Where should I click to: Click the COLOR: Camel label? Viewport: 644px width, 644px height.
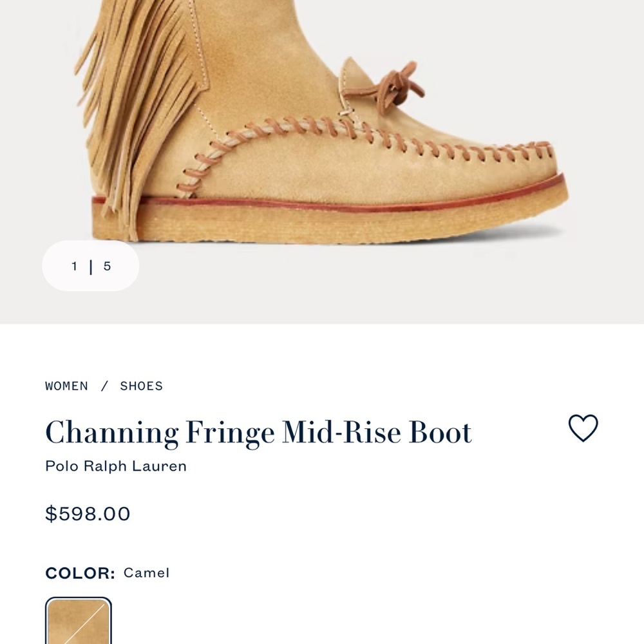click(106, 573)
